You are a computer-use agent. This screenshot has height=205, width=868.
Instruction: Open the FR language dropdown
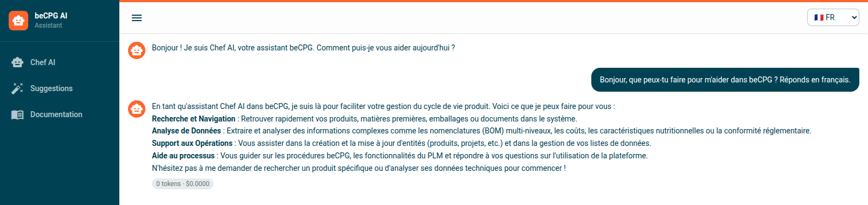(x=833, y=17)
